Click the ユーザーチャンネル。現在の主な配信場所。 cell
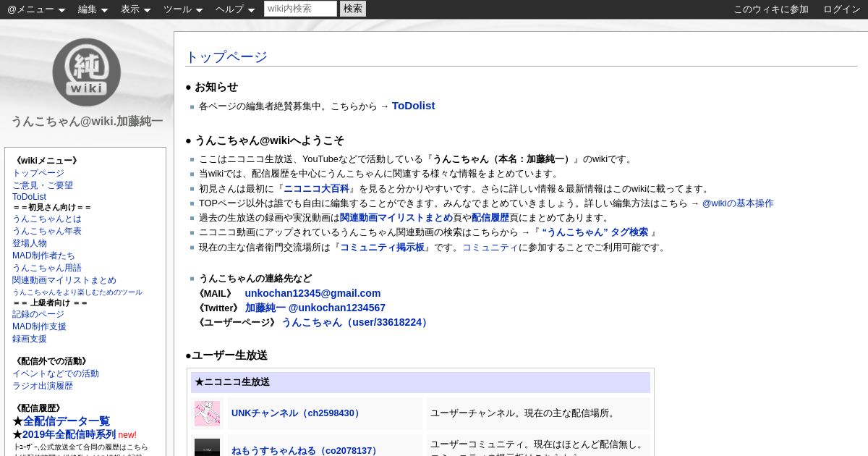 click(538, 413)
